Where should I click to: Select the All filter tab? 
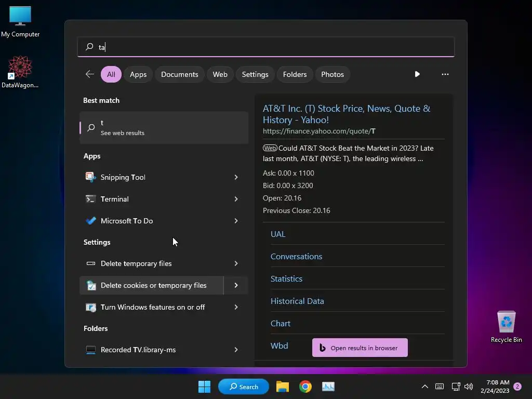click(111, 74)
